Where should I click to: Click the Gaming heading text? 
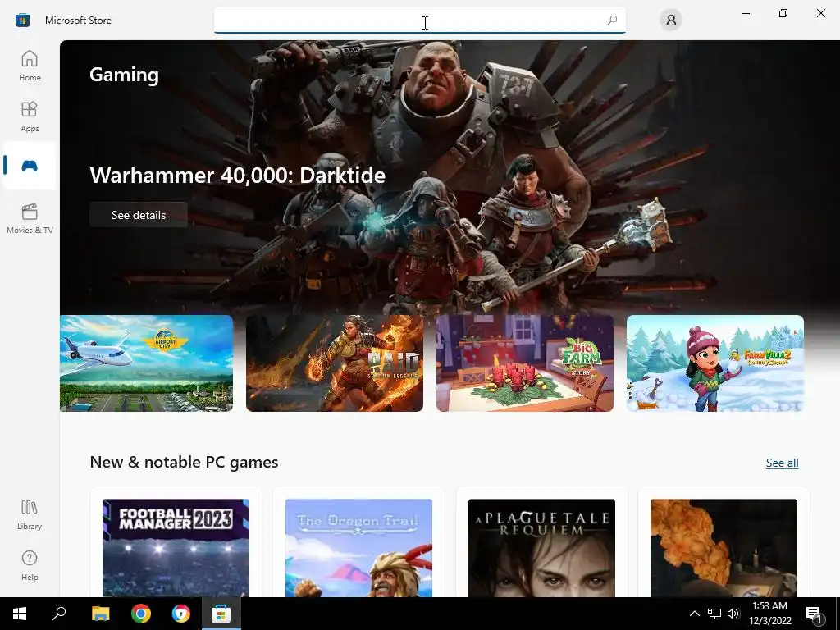coord(125,75)
